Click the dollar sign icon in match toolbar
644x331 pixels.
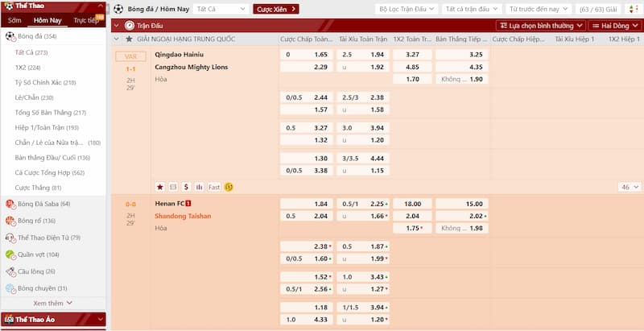(187, 187)
